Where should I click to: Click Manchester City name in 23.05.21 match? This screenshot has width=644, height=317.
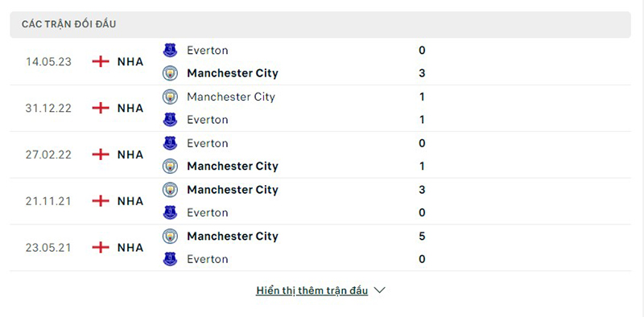pos(233,236)
